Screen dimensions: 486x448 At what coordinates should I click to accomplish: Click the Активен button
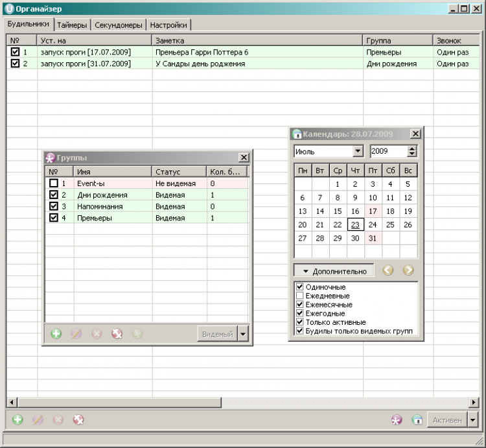pos(447,420)
